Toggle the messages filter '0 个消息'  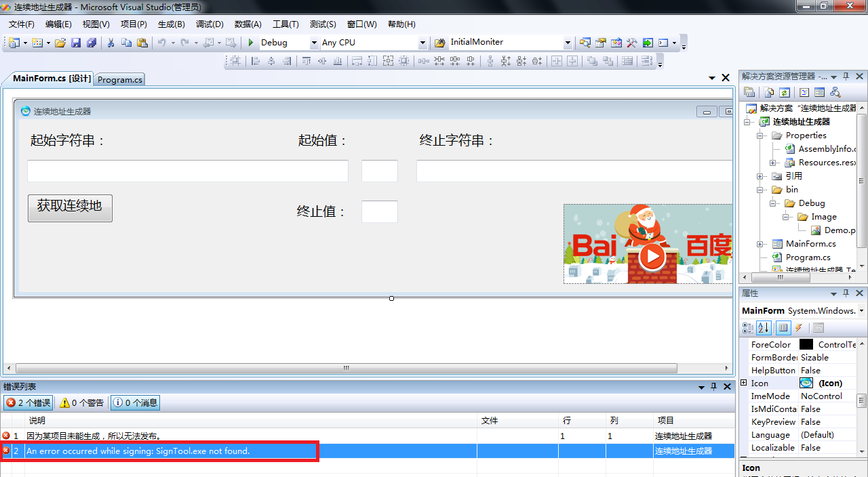pyautogui.click(x=136, y=402)
